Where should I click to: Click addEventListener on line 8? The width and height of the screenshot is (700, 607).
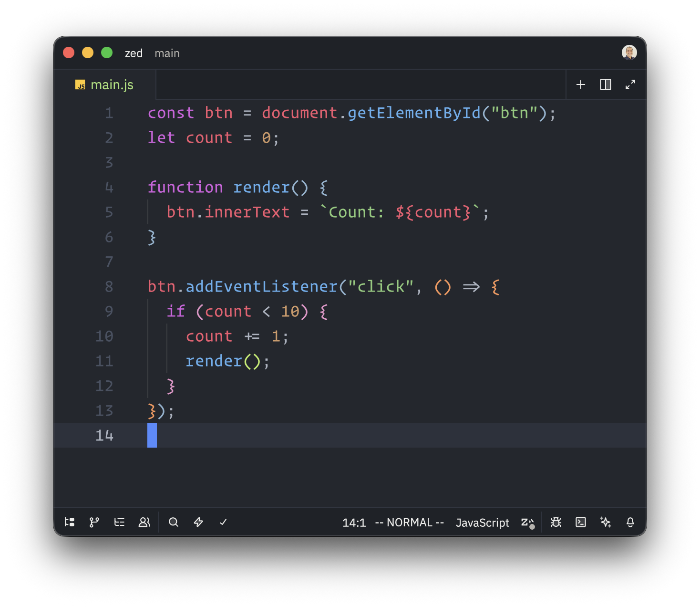(x=261, y=287)
